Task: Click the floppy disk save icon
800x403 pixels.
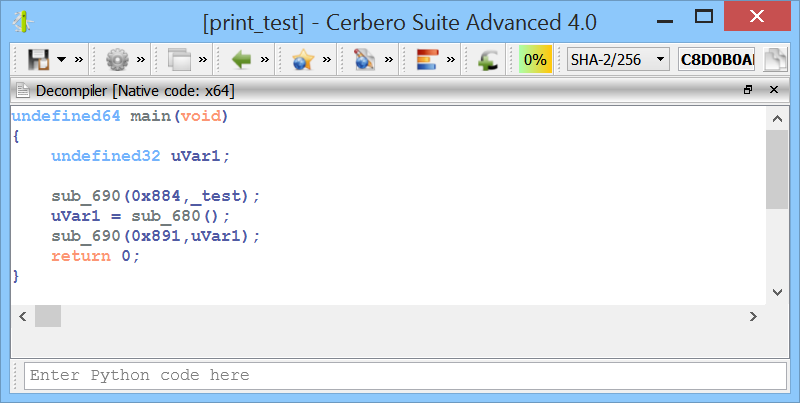Action: [x=38, y=60]
